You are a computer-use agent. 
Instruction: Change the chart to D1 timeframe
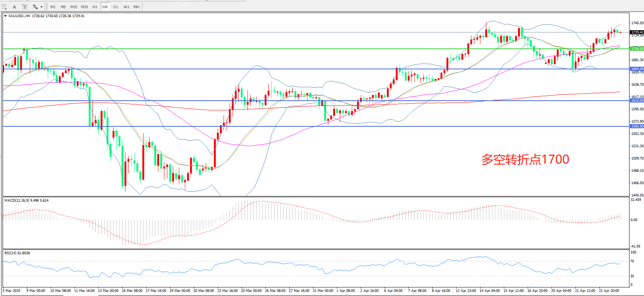pos(116,7)
